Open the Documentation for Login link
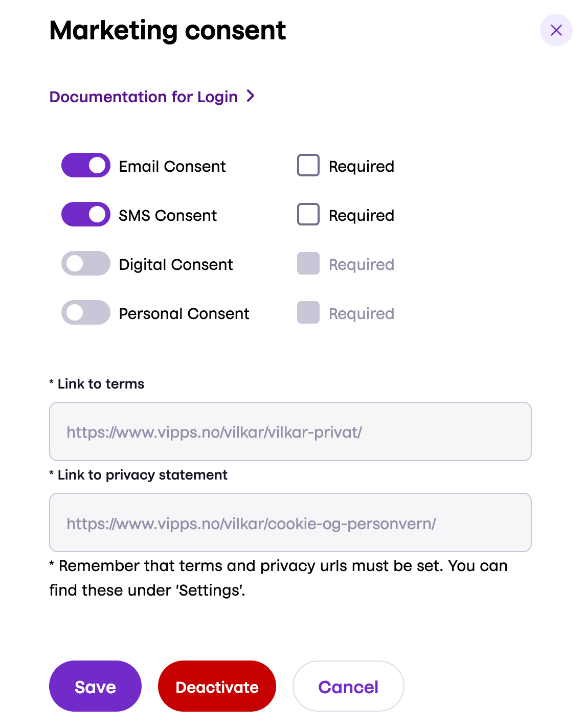The image size is (584, 728). 143,97
